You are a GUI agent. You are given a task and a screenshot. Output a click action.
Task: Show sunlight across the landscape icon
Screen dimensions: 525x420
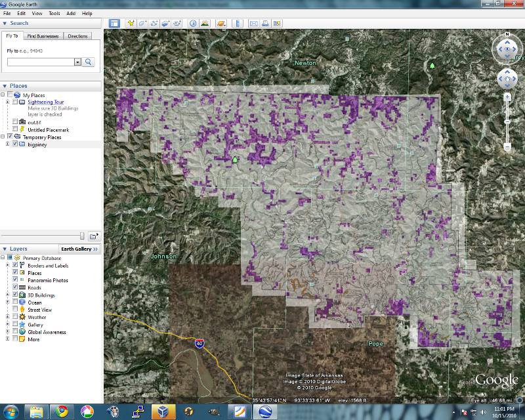click(205, 24)
